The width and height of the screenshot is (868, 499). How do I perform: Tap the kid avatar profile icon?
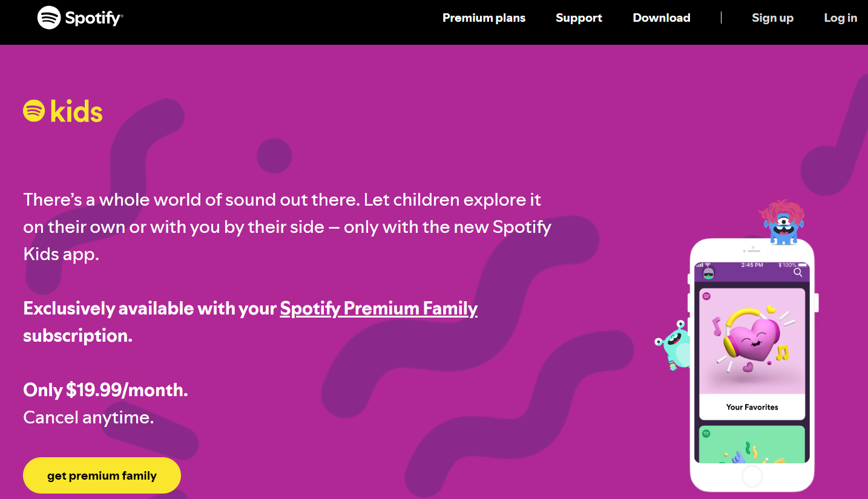point(708,273)
